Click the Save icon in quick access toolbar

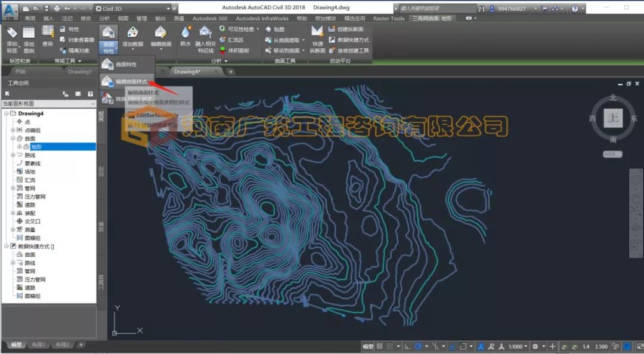[x=47, y=8]
